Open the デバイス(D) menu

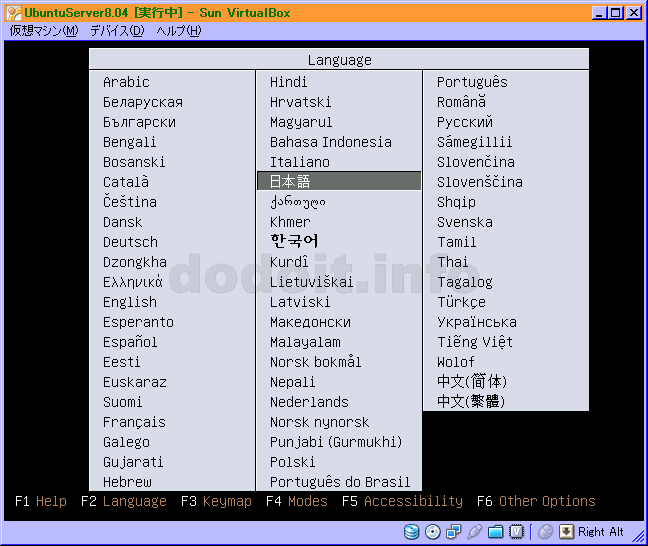coord(117,31)
